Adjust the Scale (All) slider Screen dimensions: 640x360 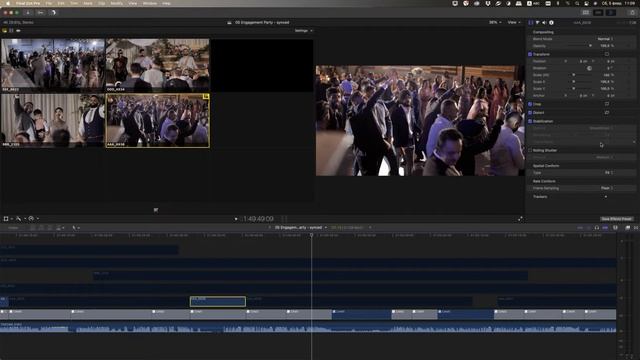(x=574, y=75)
